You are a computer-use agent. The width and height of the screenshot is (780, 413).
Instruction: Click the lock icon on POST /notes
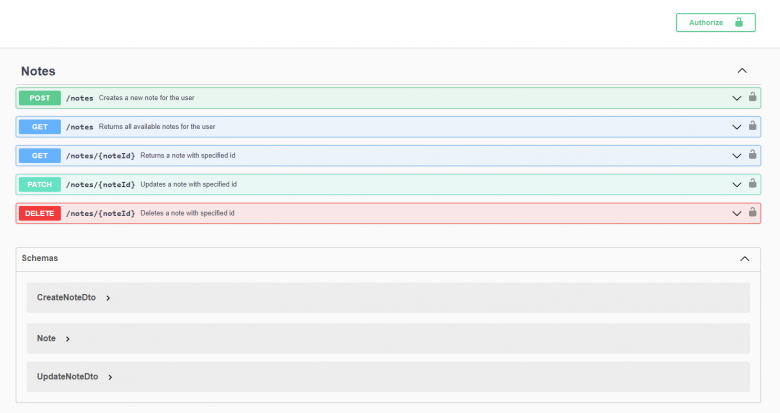click(x=753, y=97)
